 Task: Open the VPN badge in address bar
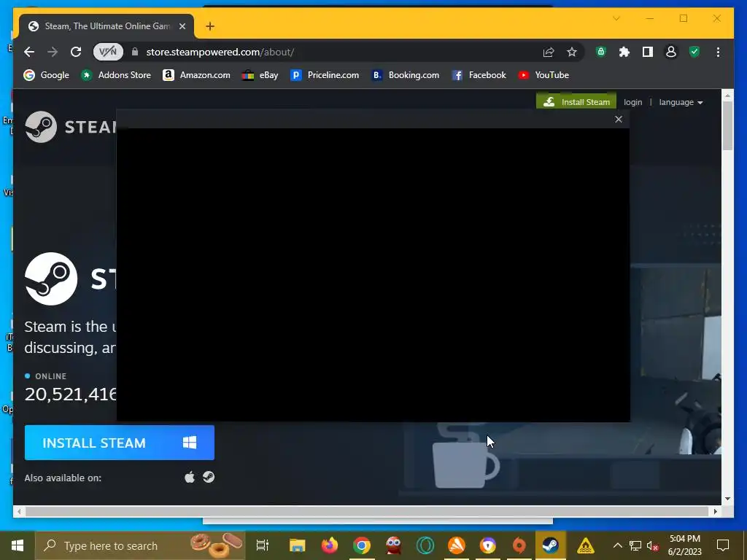pos(108,52)
